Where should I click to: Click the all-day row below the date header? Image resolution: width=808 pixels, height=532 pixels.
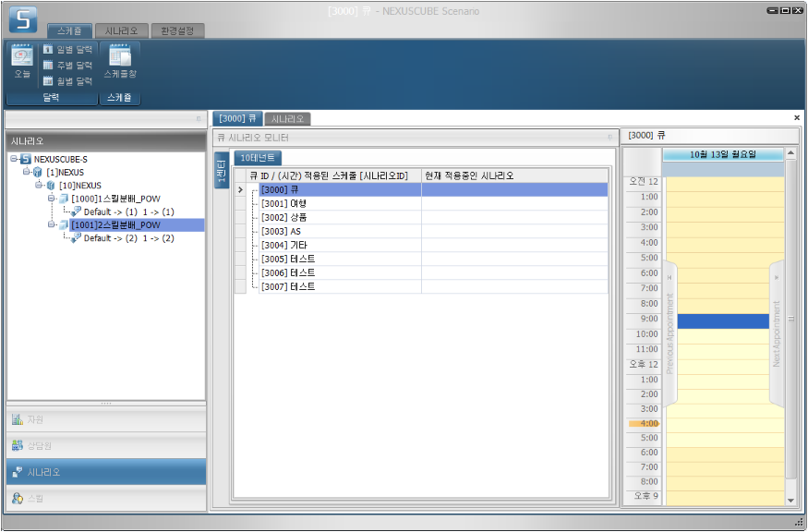[x=723, y=169]
